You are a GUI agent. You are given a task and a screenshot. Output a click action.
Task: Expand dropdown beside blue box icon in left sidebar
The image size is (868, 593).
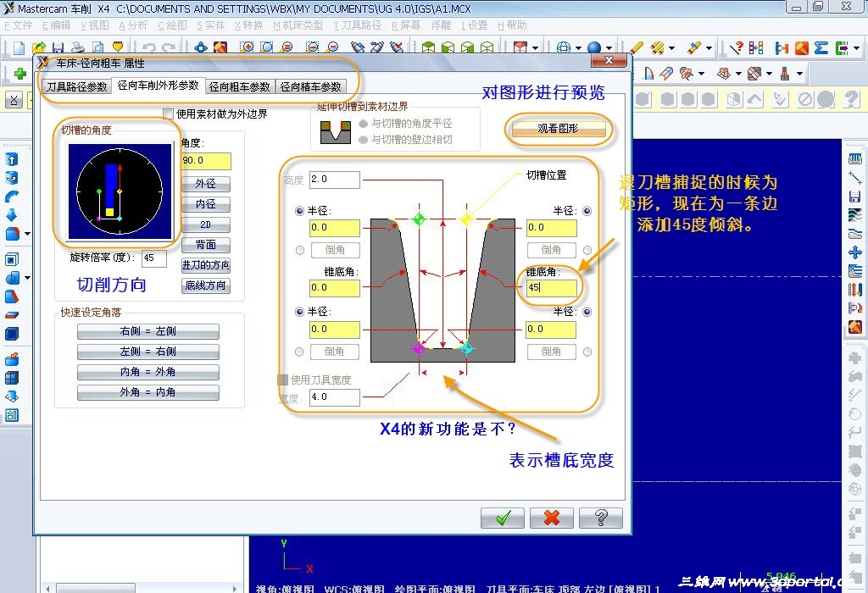[x=27, y=234]
